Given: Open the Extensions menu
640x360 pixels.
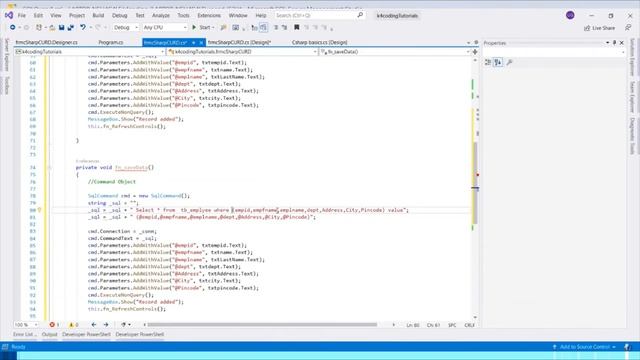Looking at the screenshot, I should click(x=209, y=16).
